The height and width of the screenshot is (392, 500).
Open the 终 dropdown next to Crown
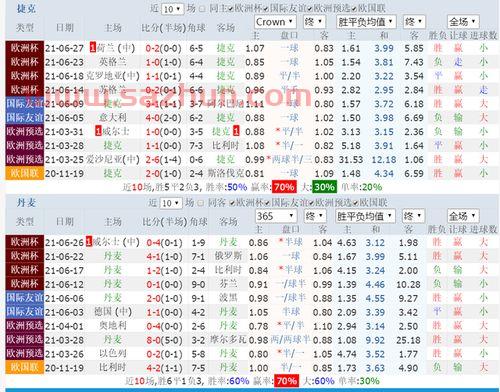pos(314,22)
